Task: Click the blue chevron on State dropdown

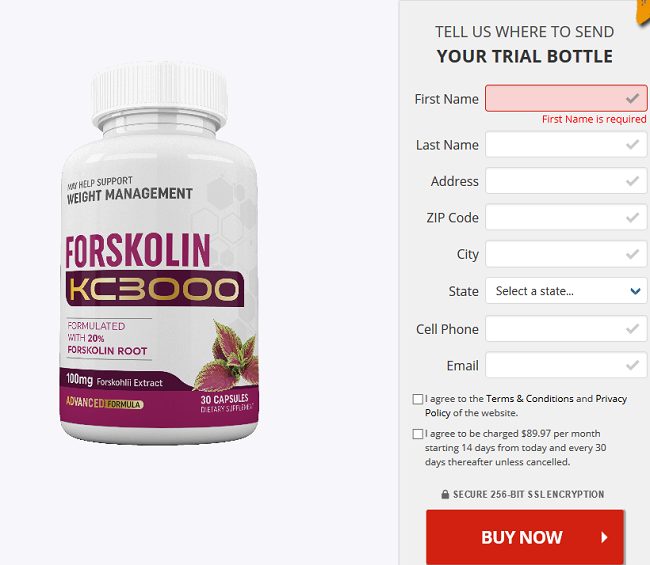Action: (635, 291)
